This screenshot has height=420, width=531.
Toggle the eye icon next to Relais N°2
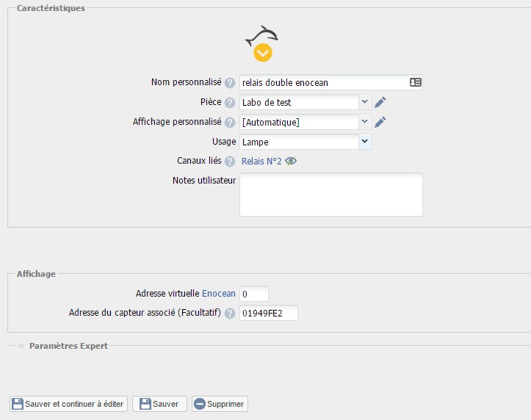(x=291, y=162)
